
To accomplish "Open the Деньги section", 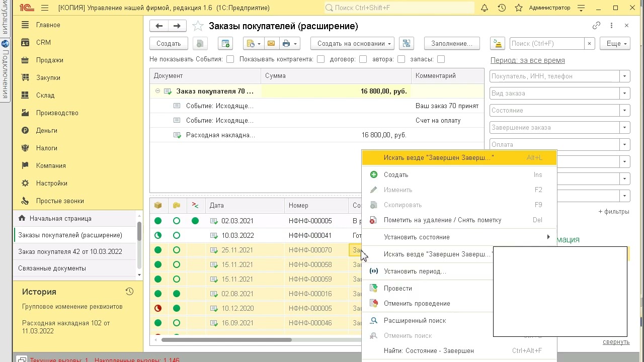I will click(x=46, y=130).
